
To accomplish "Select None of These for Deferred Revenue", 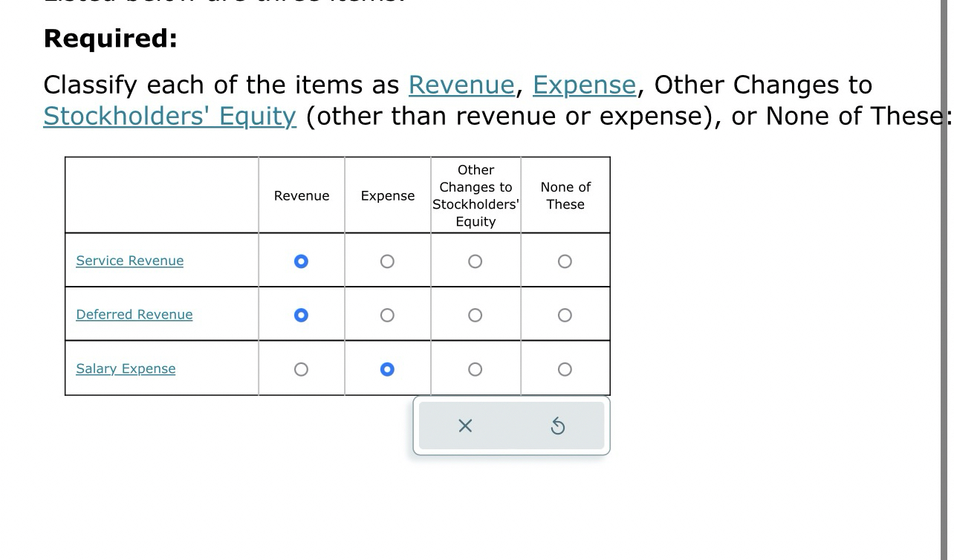I will coord(565,315).
